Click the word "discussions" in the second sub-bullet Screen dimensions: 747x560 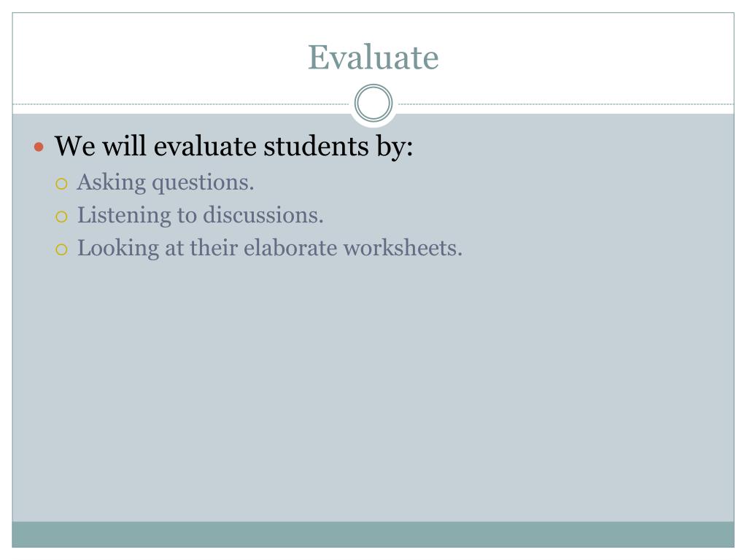click(260, 215)
